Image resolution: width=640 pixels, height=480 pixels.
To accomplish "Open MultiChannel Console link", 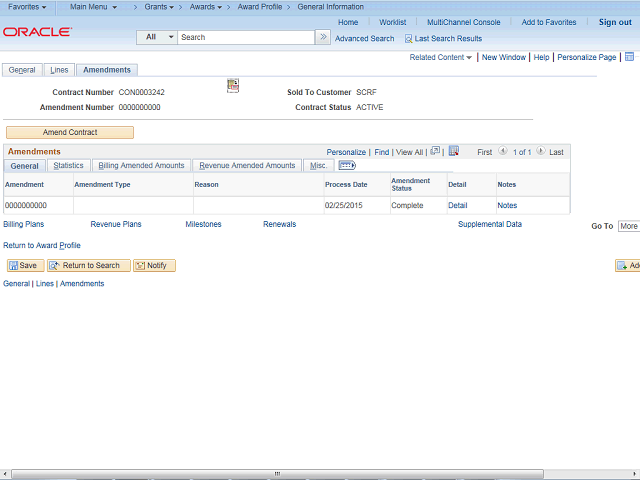I will [x=464, y=22].
